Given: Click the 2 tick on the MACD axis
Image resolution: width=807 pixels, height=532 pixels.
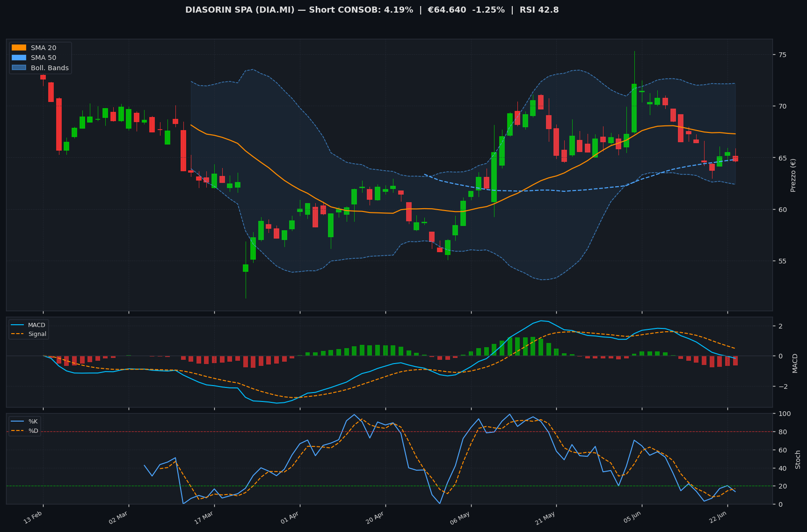Looking at the screenshot, I should tap(779, 326).
